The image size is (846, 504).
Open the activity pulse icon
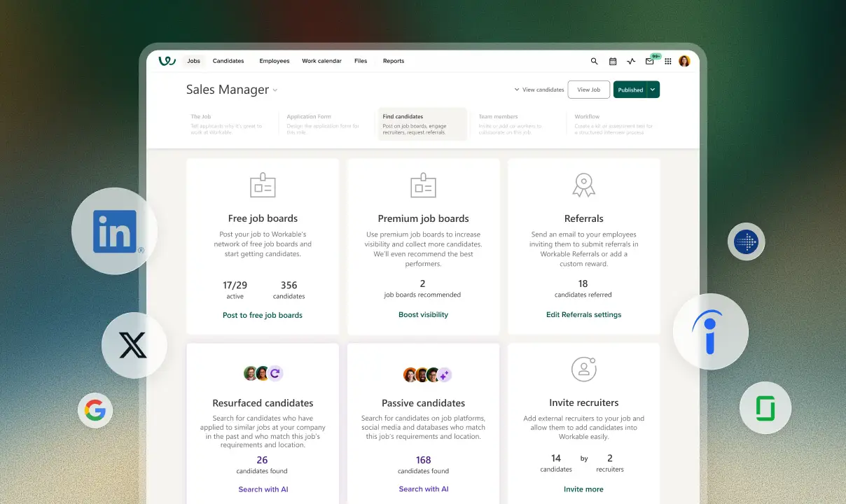631,62
